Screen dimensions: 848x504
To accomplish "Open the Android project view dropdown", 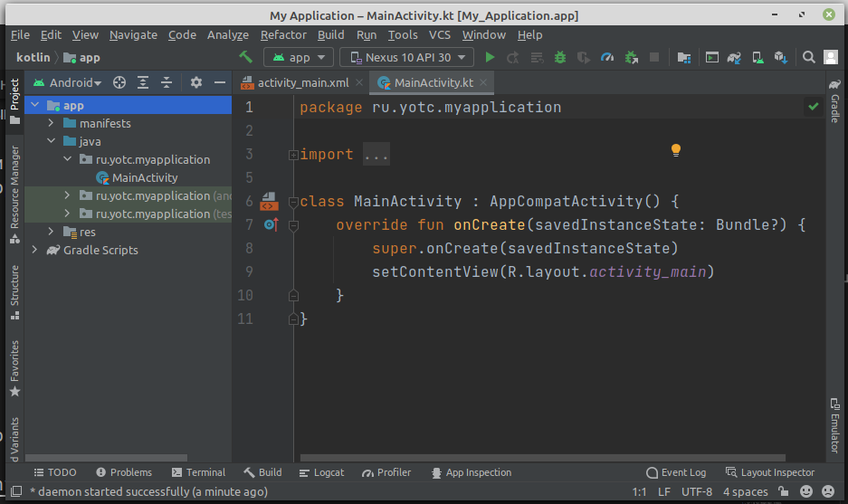I will (x=68, y=82).
